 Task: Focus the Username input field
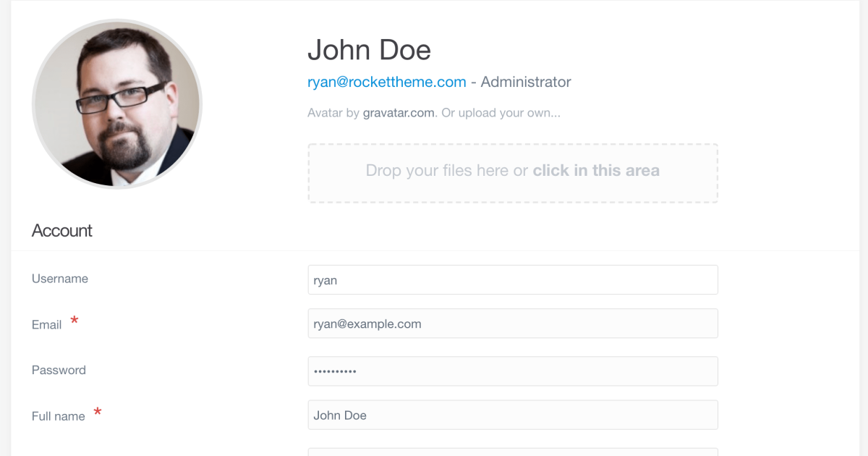point(512,280)
